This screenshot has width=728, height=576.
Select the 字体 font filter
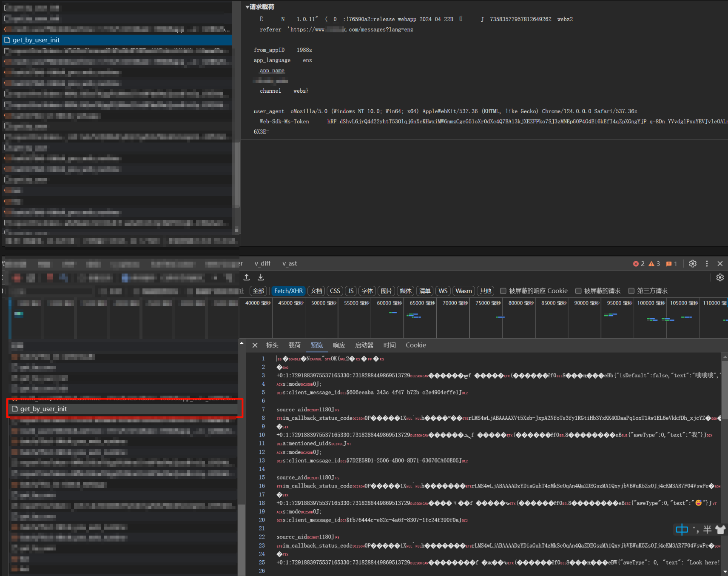[367, 291]
